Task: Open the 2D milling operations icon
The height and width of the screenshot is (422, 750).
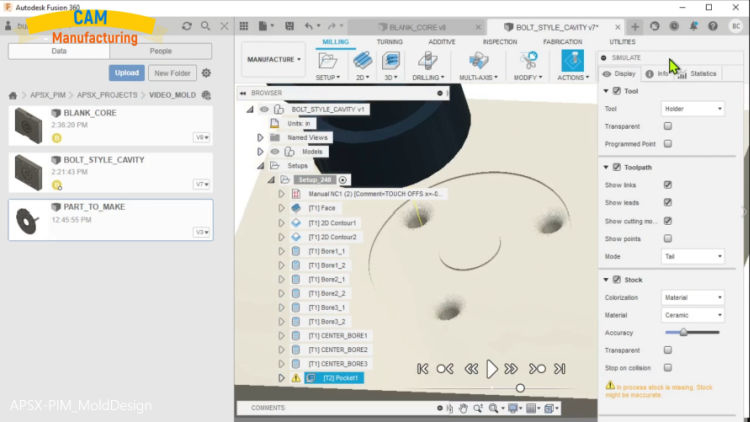Action: (x=363, y=61)
